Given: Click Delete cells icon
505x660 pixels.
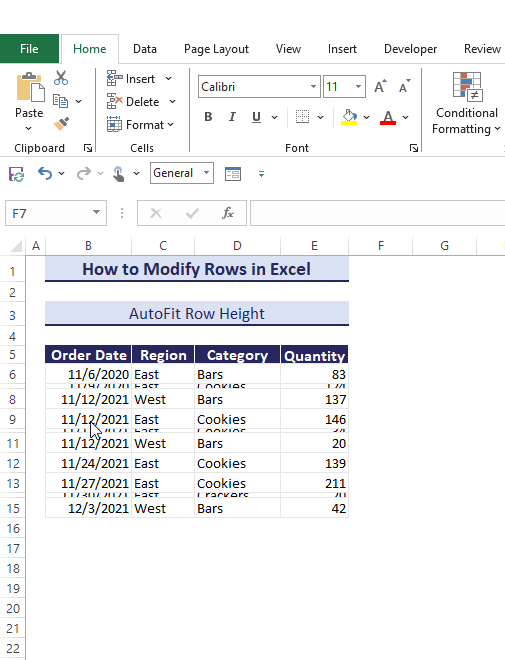Looking at the screenshot, I should coord(114,101).
